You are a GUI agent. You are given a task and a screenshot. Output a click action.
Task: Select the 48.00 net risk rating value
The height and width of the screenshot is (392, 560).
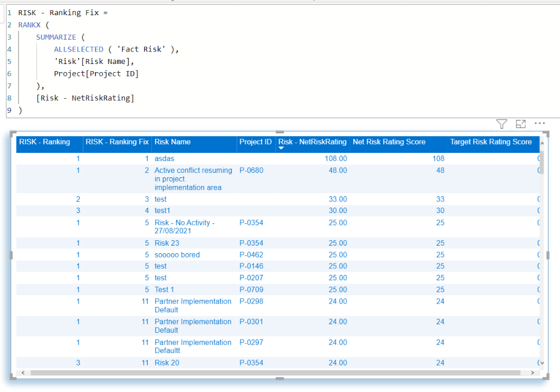pyautogui.click(x=338, y=170)
